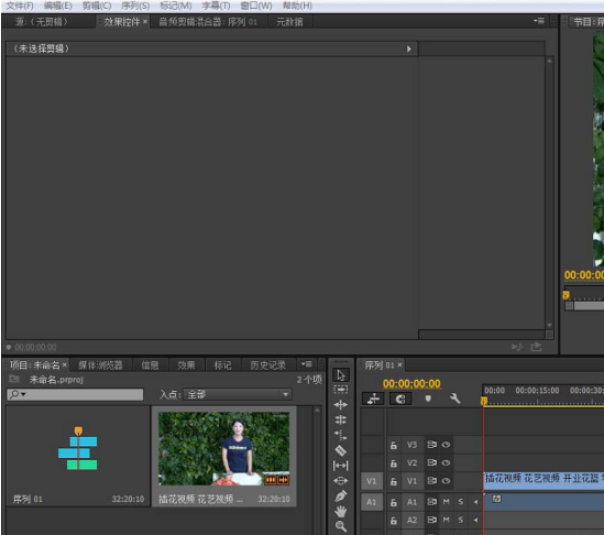This screenshot has width=604, height=535.
Task: Switch to the 媒体浏览器 tab
Action: point(100,365)
